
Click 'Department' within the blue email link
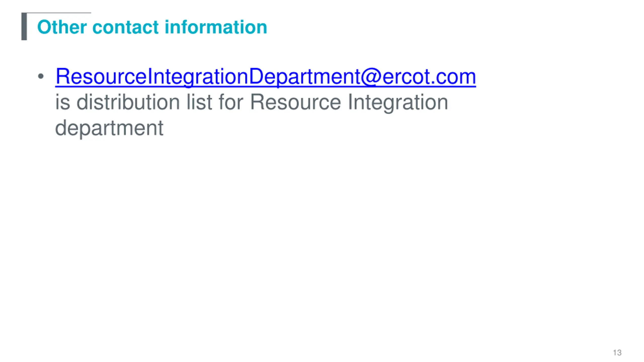[304, 77]
